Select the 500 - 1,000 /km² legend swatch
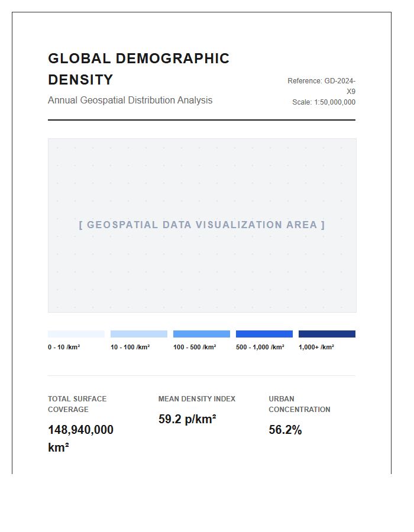 pyautogui.click(x=264, y=334)
